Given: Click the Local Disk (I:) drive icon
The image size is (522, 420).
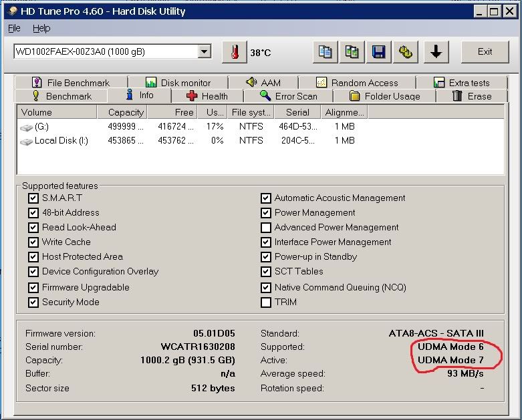Looking at the screenshot, I should pyautogui.click(x=26, y=142).
